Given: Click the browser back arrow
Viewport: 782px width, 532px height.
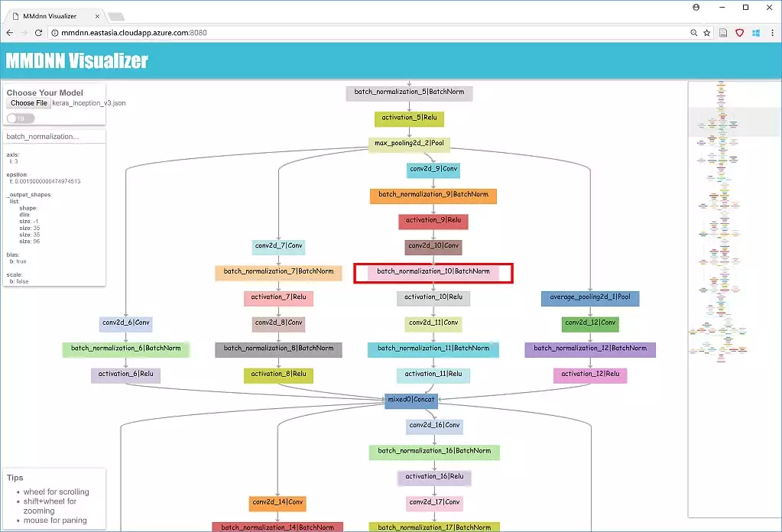Looking at the screenshot, I should click(x=10, y=33).
